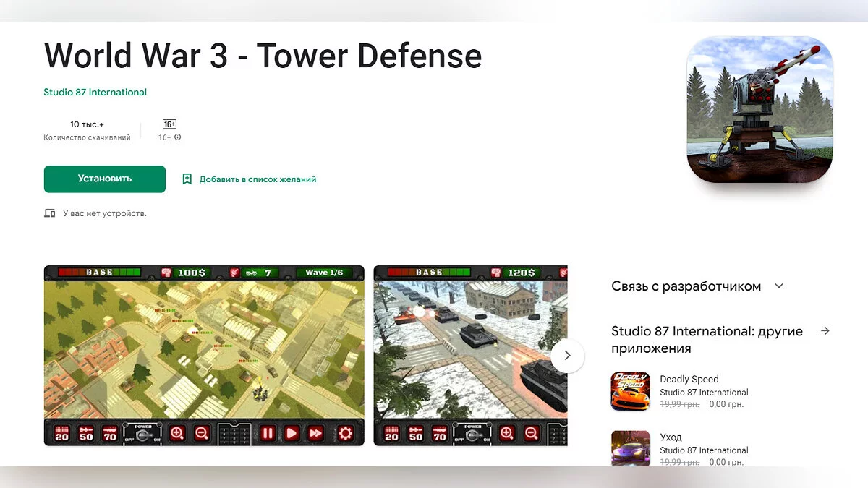The height and width of the screenshot is (488, 868).
Task: Click the 16+ content rating info icon
Action: (x=178, y=137)
